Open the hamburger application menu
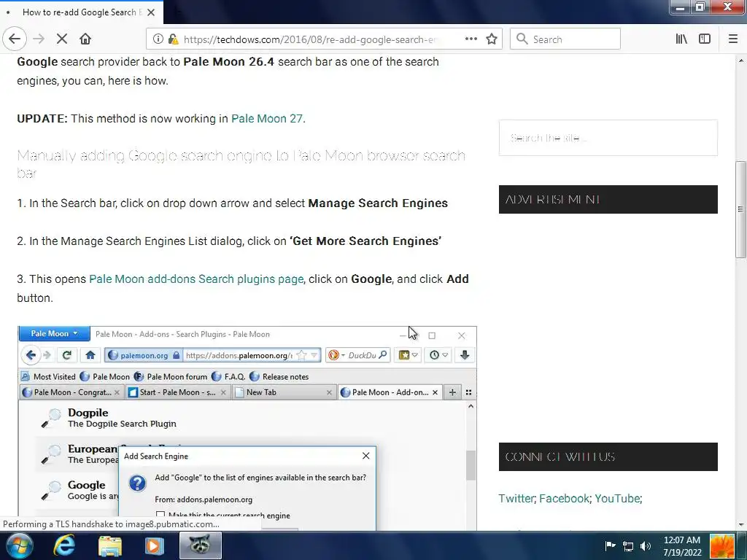 [x=733, y=39]
